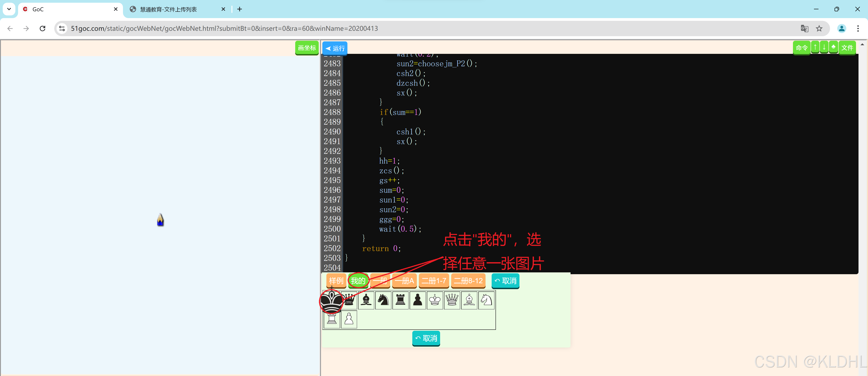This screenshot has height=376, width=868.
Task: Open site information in the address bar
Action: (x=62, y=28)
